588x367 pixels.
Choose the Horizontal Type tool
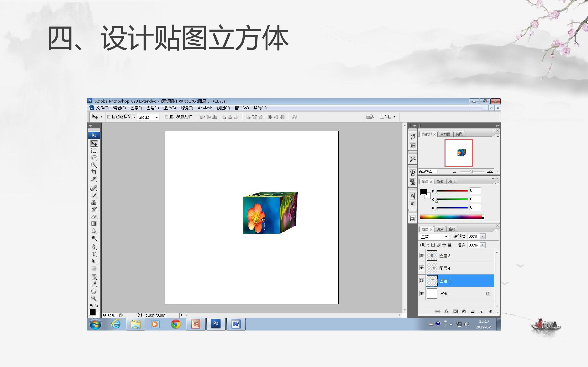pos(94,254)
